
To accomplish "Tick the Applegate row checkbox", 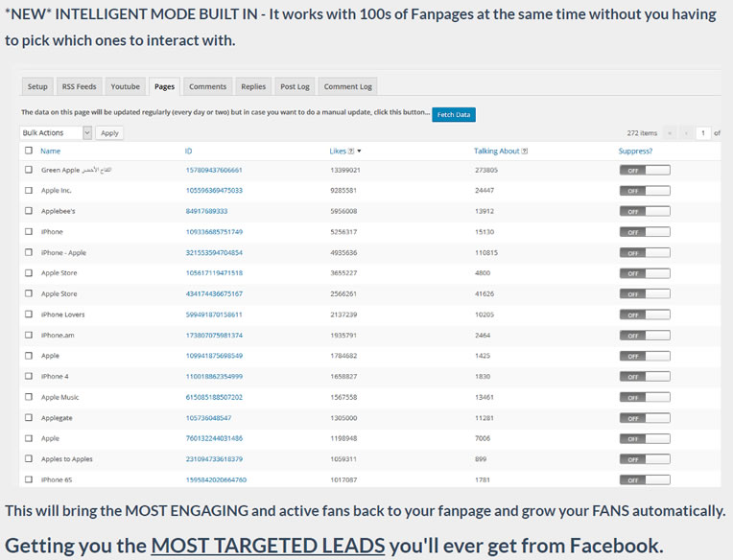I will pyautogui.click(x=29, y=417).
